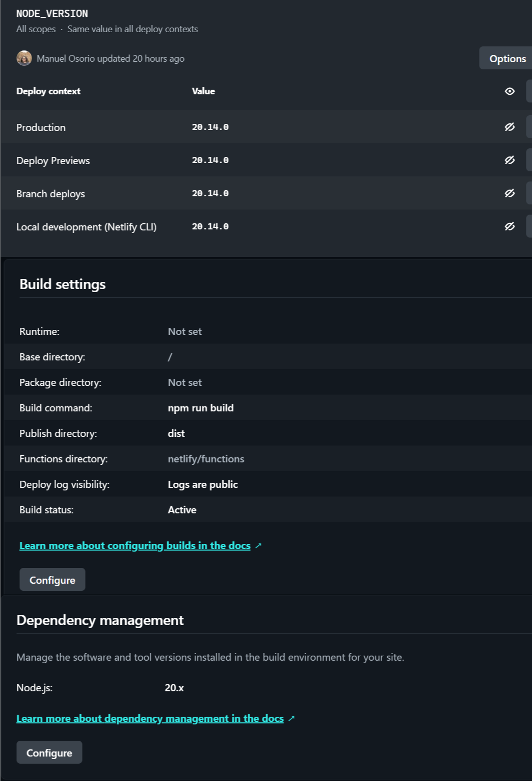Open the dependency management docs link
This screenshot has height=781, width=532.
150,718
